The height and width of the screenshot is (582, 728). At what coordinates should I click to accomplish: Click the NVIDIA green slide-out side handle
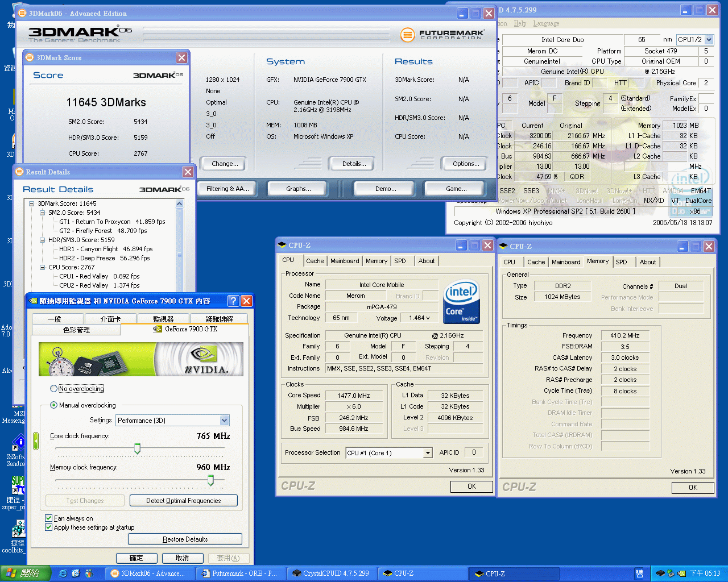point(35,440)
